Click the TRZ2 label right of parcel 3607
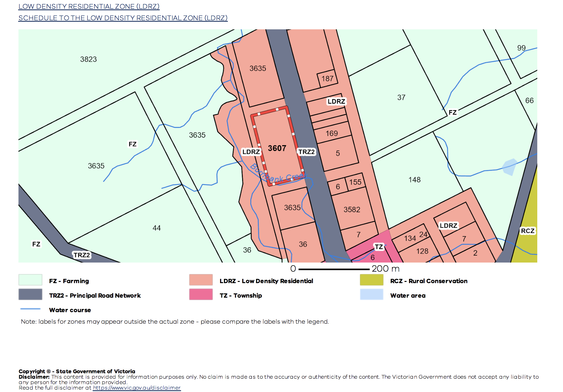Image resolution: width=563 pixels, height=392 pixels. pos(307,152)
